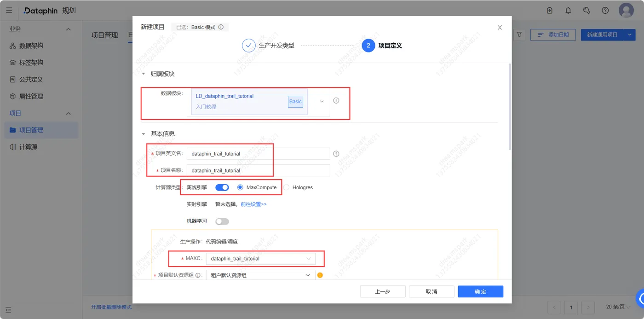
Task: Open the MAXC dropdown
Action: tap(260, 259)
